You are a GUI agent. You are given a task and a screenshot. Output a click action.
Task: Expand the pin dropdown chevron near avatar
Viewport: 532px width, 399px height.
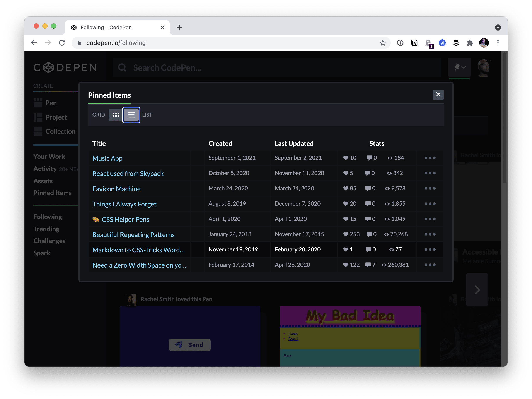coord(464,67)
